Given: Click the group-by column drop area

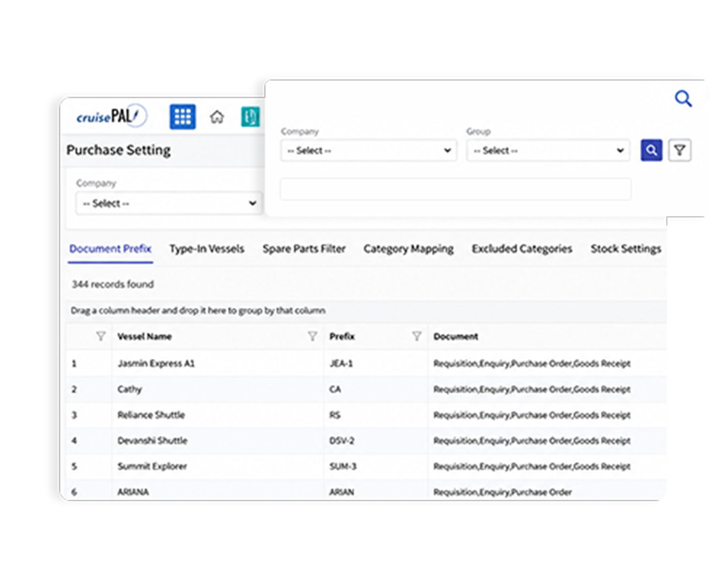Looking at the screenshot, I should pyautogui.click(x=366, y=310).
